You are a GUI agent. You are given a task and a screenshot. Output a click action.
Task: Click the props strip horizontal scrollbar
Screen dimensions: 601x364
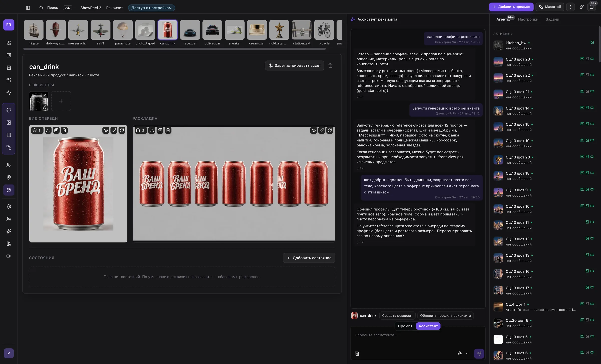pos(174,49)
